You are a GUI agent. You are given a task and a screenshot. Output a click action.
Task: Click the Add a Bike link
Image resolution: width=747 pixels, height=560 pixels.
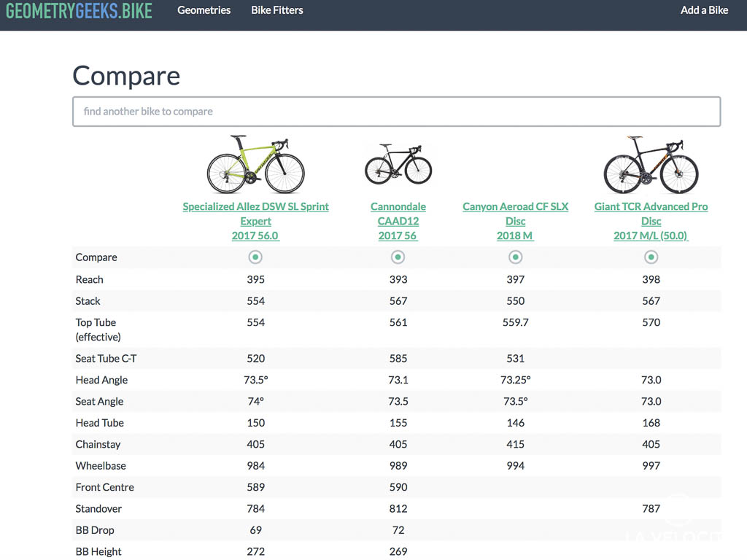704,10
